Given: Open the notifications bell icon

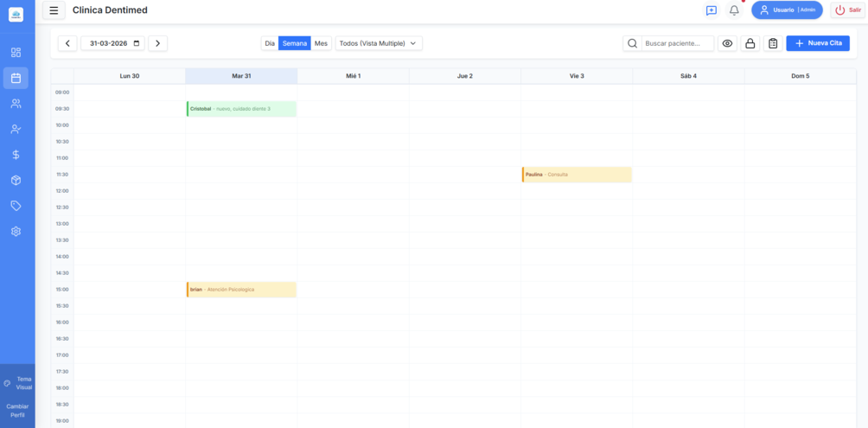Looking at the screenshot, I should [734, 10].
